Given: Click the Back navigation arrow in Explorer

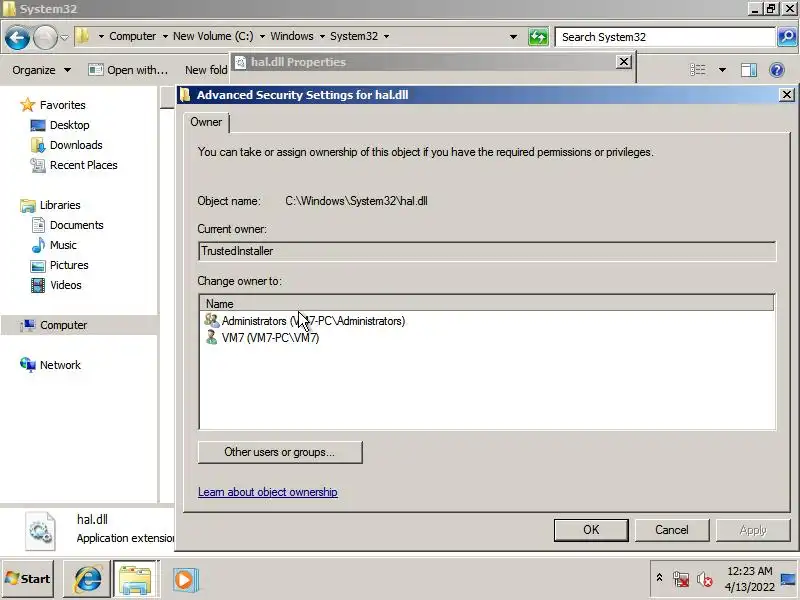Looking at the screenshot, I should click(x=17, y=37).
